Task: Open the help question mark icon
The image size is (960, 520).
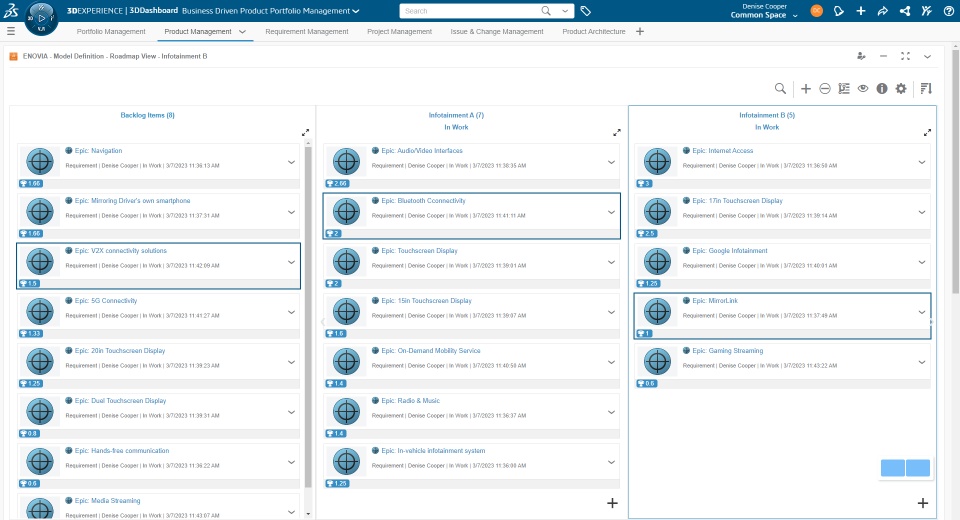Action: pyautogui.click(x=948, y=11)
